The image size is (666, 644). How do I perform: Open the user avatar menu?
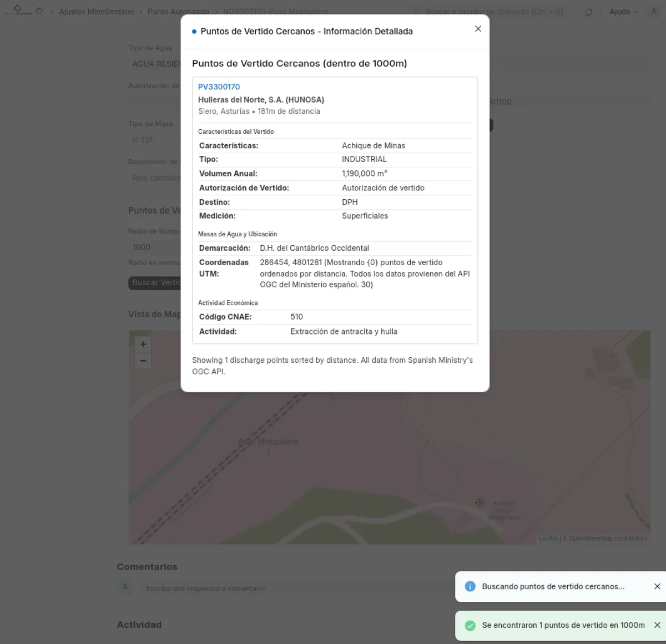coord(654,11)
